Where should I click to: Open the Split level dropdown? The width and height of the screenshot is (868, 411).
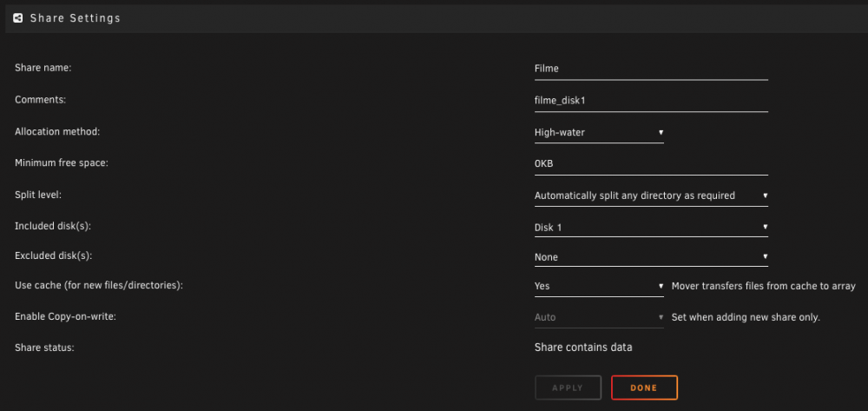click(x=651, y=196)
